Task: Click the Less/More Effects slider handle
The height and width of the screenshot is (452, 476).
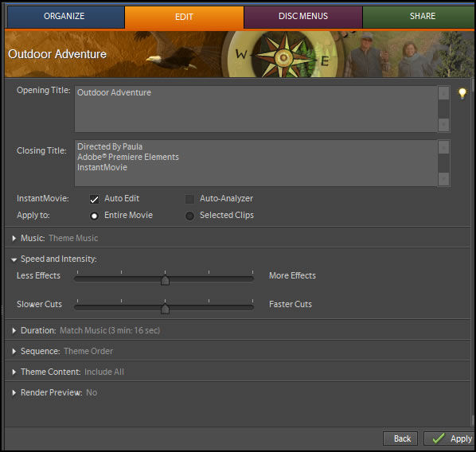Action: (x=165, y=279)
